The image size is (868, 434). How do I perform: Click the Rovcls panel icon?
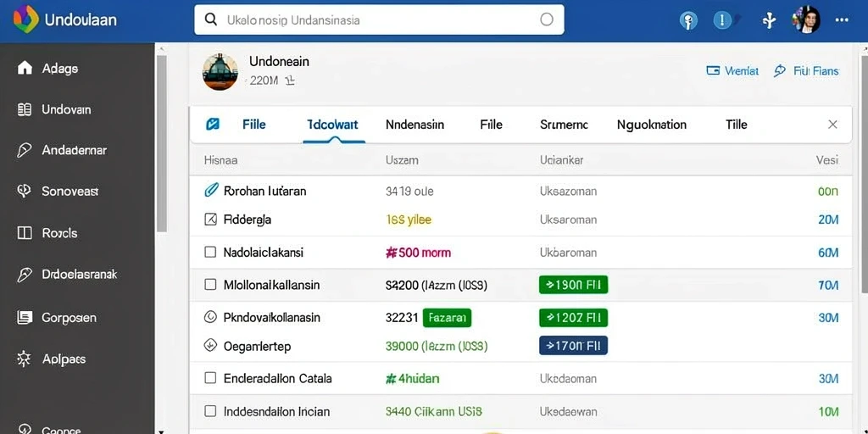point(25,232)
